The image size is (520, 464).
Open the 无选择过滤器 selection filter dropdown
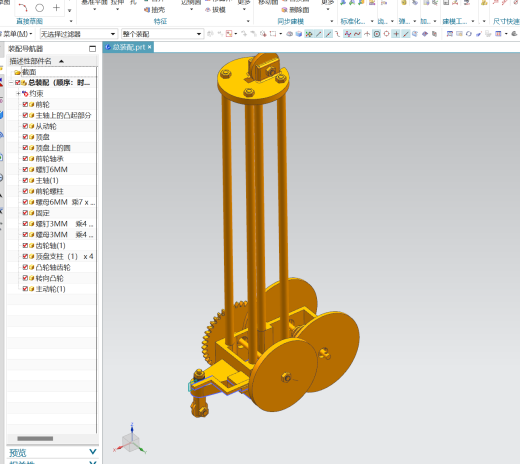pyautogui.click(x=78, y=34)
